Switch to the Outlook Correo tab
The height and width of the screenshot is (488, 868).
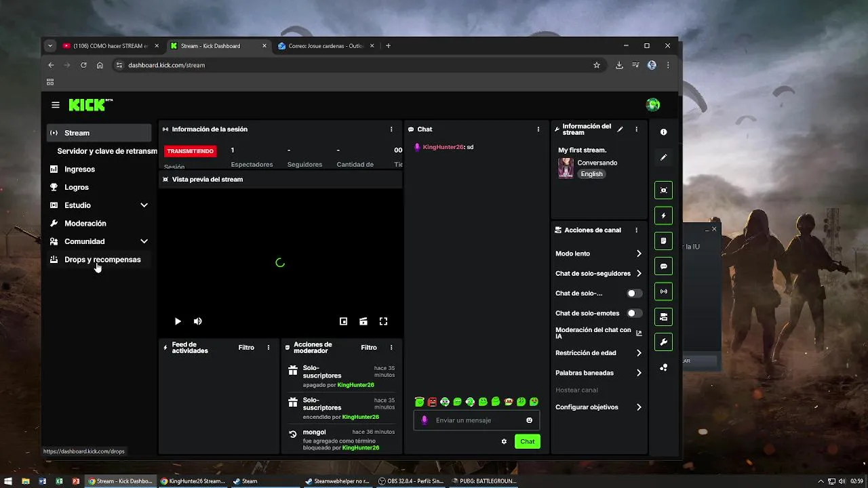(x=326, y=46)
